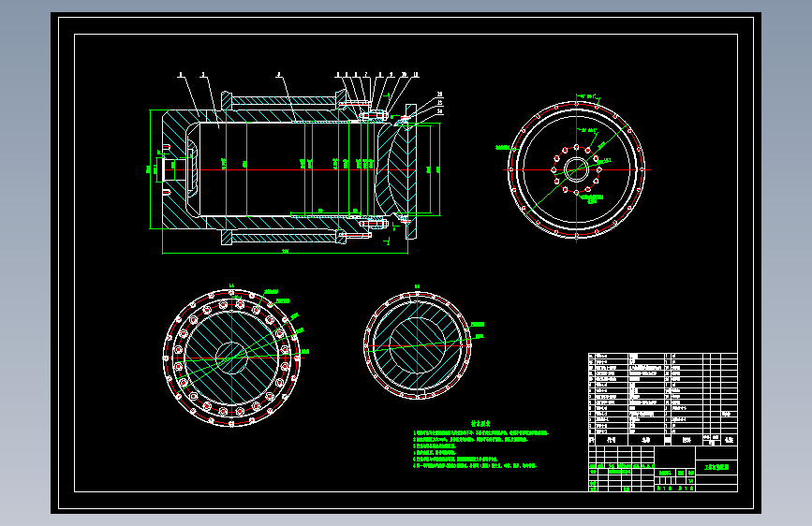The width and height of the screenshot is (812, 526).
Task: Select the circular end view with the small bolt circle
Action: point(576,169)
